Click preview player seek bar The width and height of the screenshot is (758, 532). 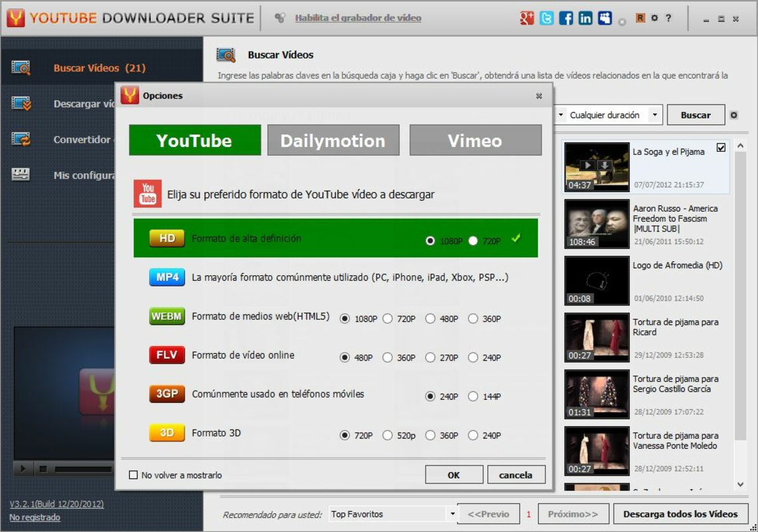pos(84,469)
